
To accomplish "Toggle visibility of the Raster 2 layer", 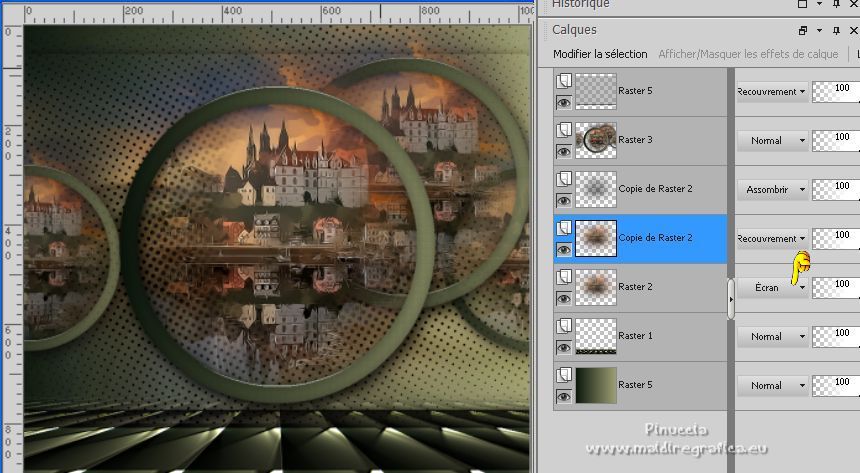I will coord(564,298).
